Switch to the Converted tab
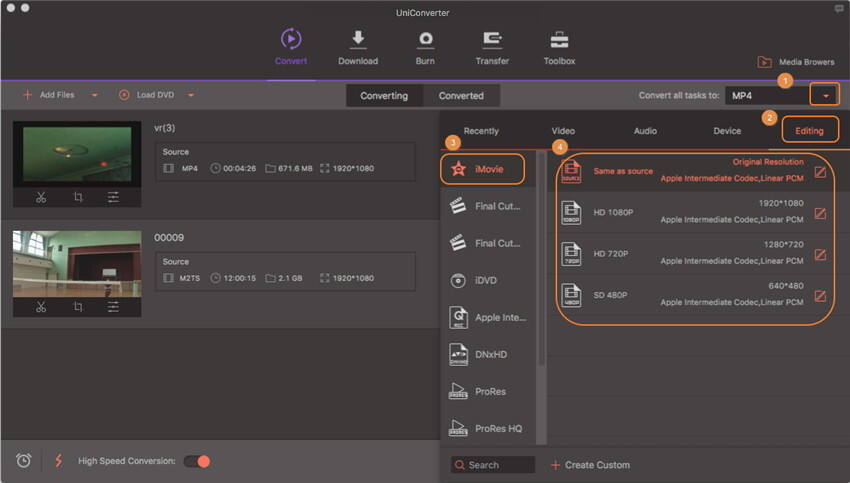Image resolution: width=850 pixels, height=483 pixels. [x=461, y=96]
